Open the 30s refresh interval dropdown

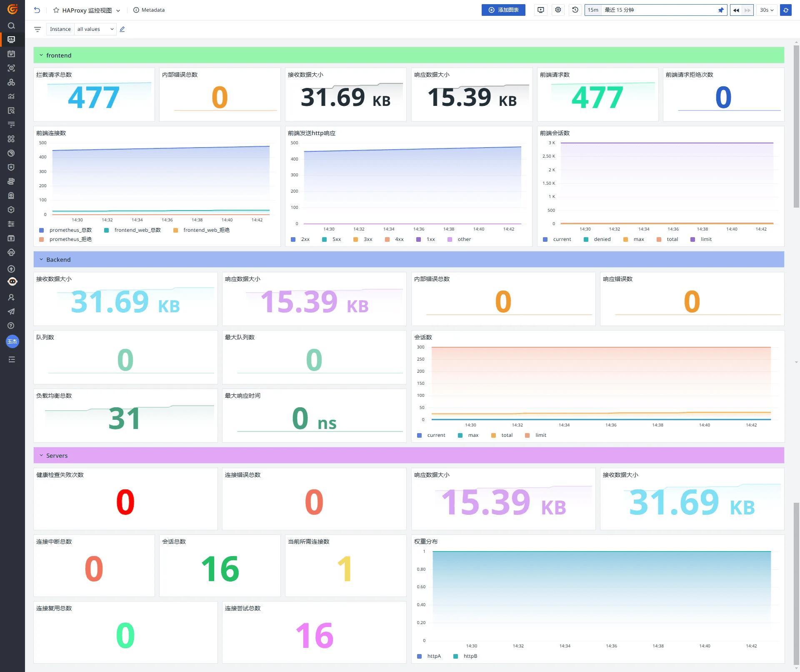(x=766, y=10)
